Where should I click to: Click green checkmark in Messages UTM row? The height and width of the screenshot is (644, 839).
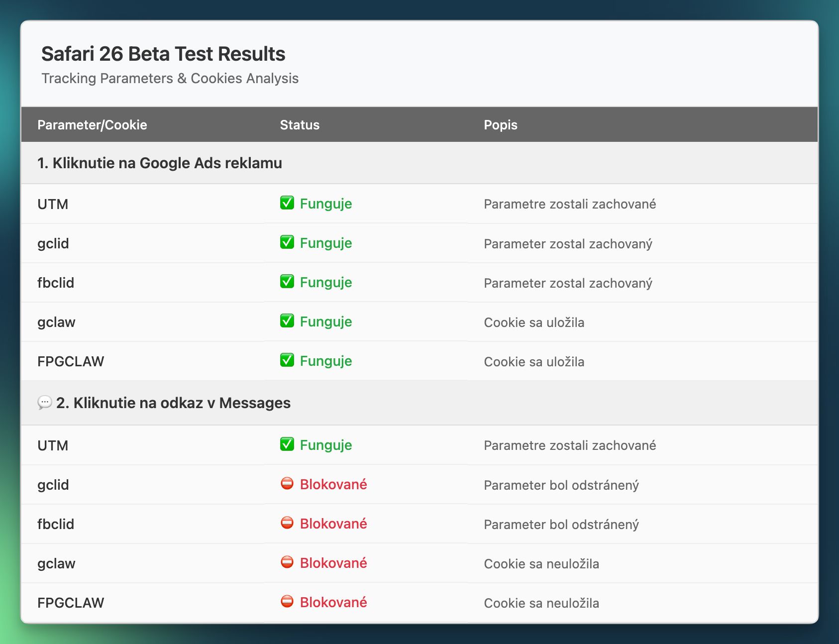point(287,444)
